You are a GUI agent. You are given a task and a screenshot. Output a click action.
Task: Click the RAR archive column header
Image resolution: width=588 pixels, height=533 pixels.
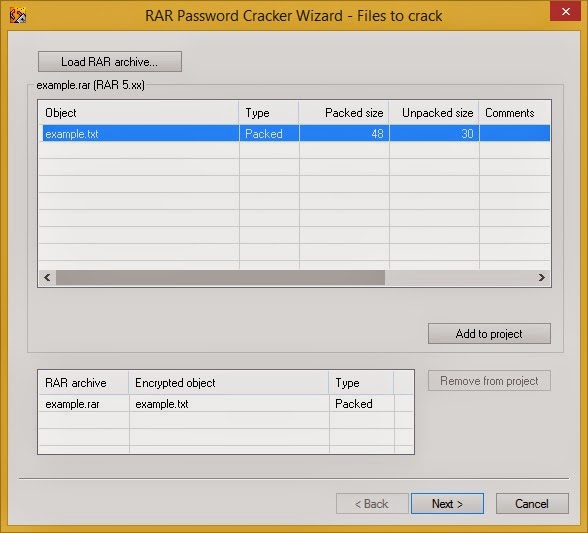pos(83,383)
